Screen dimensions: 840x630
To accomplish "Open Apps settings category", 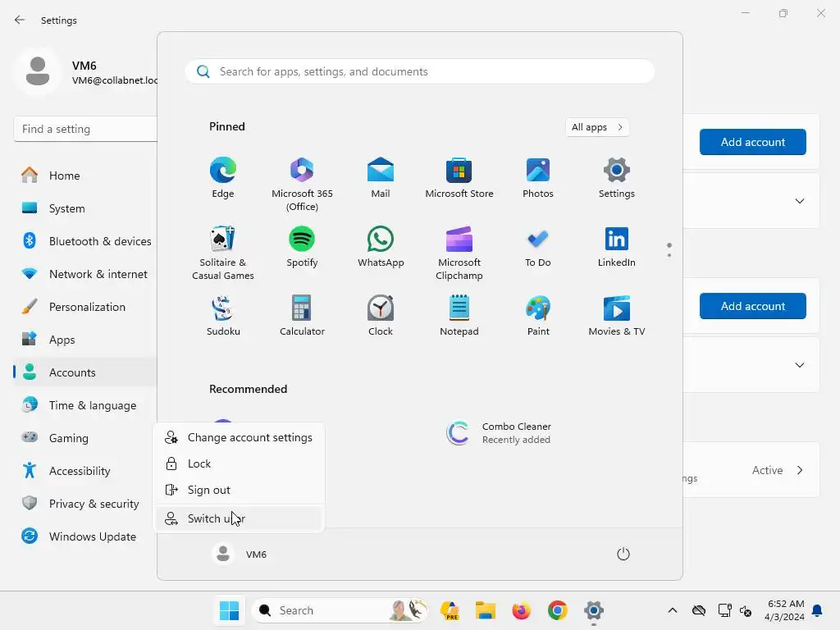I will coord(85,340).
